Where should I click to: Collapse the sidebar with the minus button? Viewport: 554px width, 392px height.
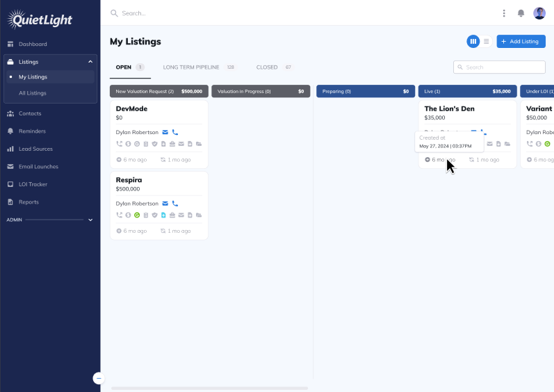tap(99, 378)
